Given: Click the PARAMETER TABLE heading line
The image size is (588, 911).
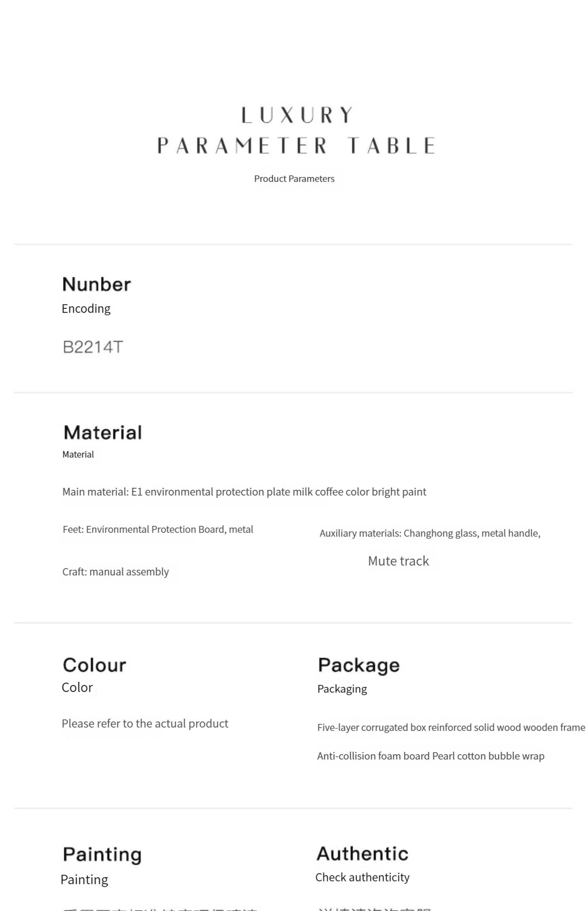Looking at the screenshot, I should click(x=296, y=145).
